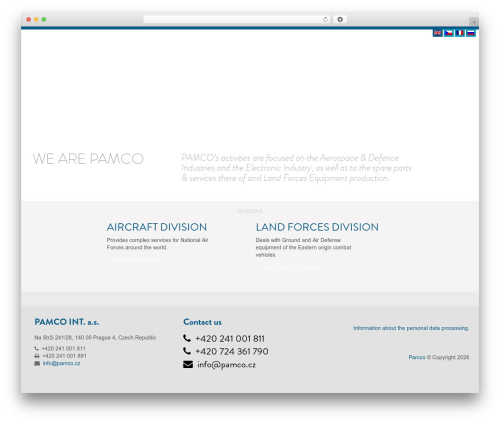The image size is (500, 423).
Task: Click the PAMCO INT. a.s. footer heading
Action: 67,322
